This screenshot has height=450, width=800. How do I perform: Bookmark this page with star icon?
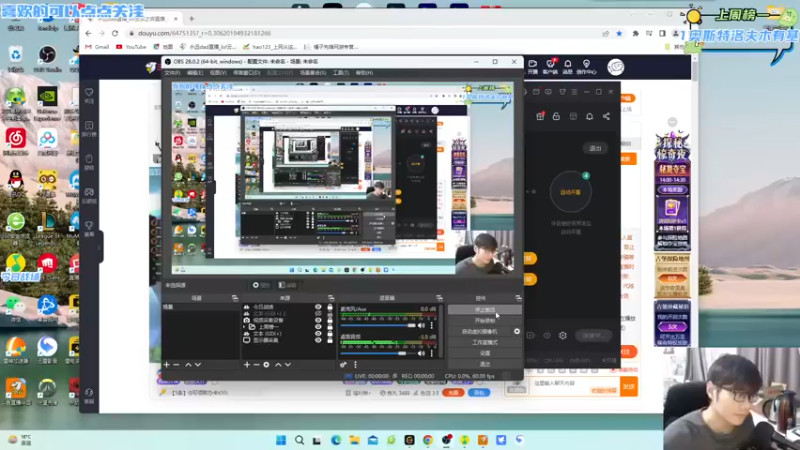pos(619,33)
